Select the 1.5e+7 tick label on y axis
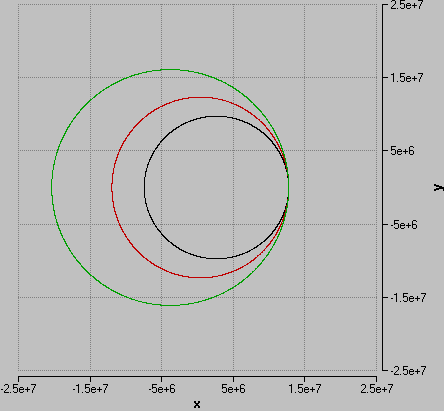The width and height of the screenshot is (444, 411). click(407, 78)
